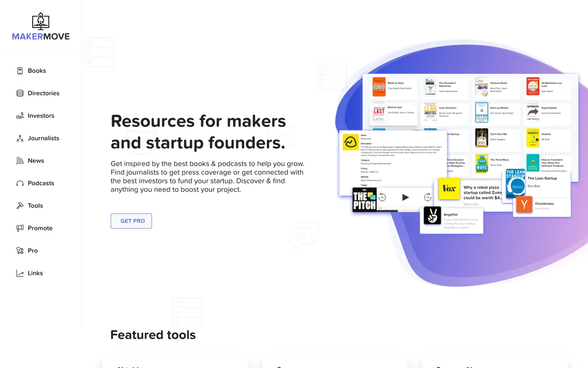Open the Tools navigation label
Screen dimensions: 588x368
[x=35, y=206]
